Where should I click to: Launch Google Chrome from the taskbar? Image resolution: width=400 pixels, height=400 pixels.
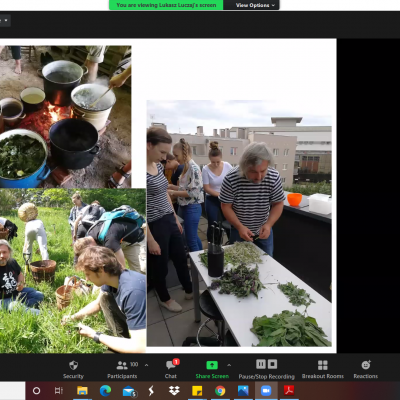[x=220, y=391]
